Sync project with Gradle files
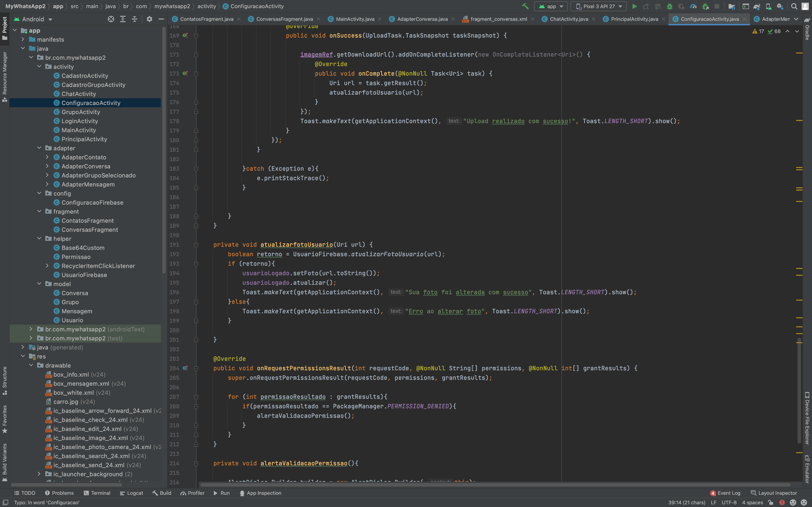 757,6
